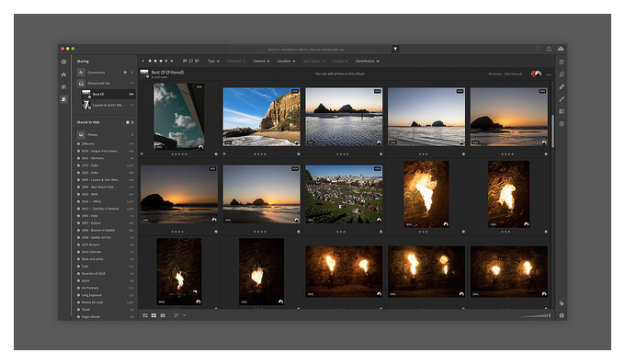The height and width of the screenshot is (364, 625).
Task: Switch Shared to Web to list layout
Action: click(132, 122)
